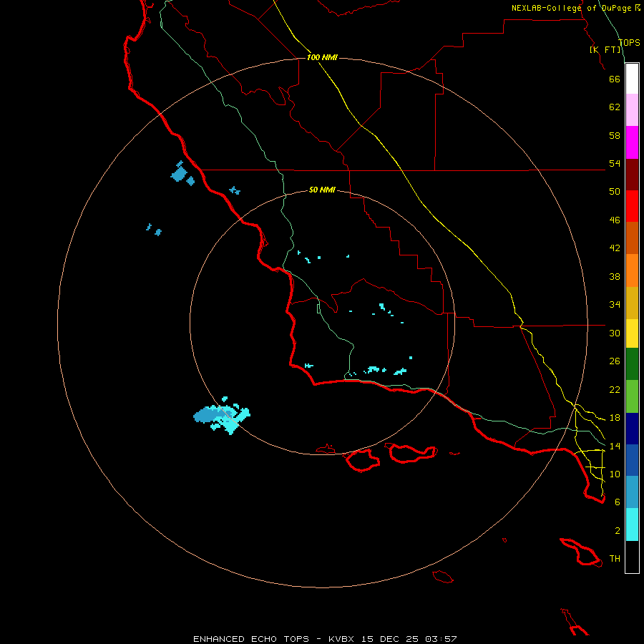Click the 'ENHANCED ECHO TOPS' product title
Screen dimensions: 644x644
pos(251,639)
